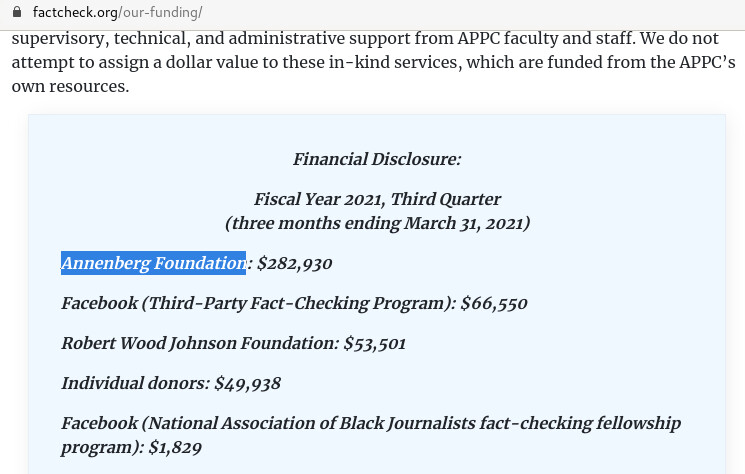Click the Fiscal Year 2021, Third Quarter line

point(377,199)
